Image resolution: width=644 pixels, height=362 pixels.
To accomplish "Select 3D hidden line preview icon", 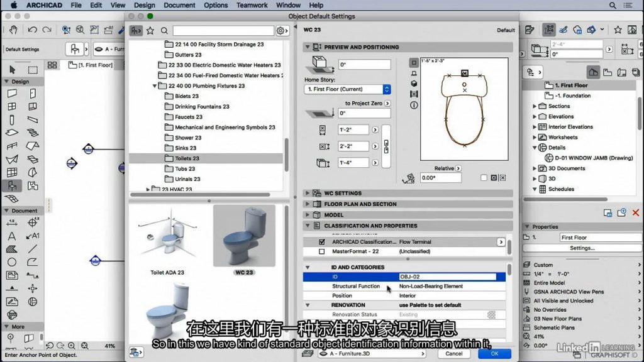I will tap(414, 74).
